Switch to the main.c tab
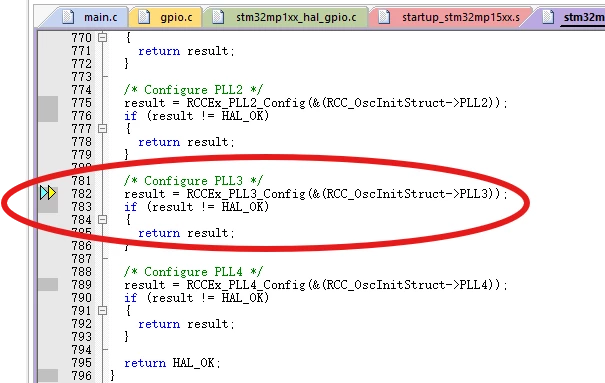This screenshot has height=383, width=605. 89,17
